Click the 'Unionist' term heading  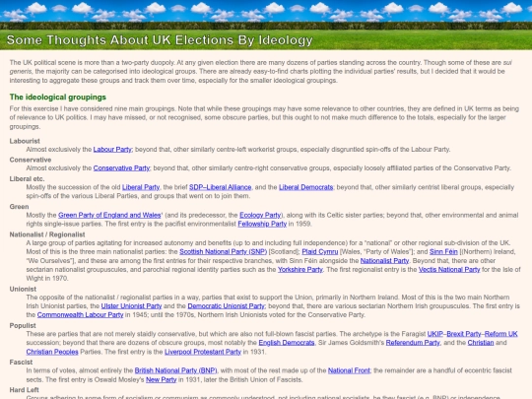23,289
